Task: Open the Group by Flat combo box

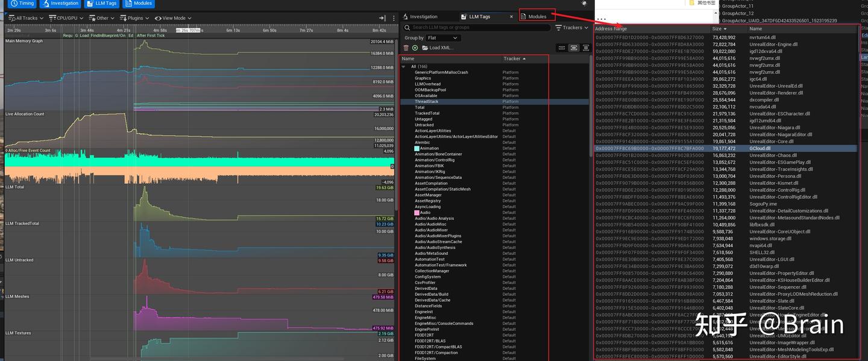Action: 443,38
